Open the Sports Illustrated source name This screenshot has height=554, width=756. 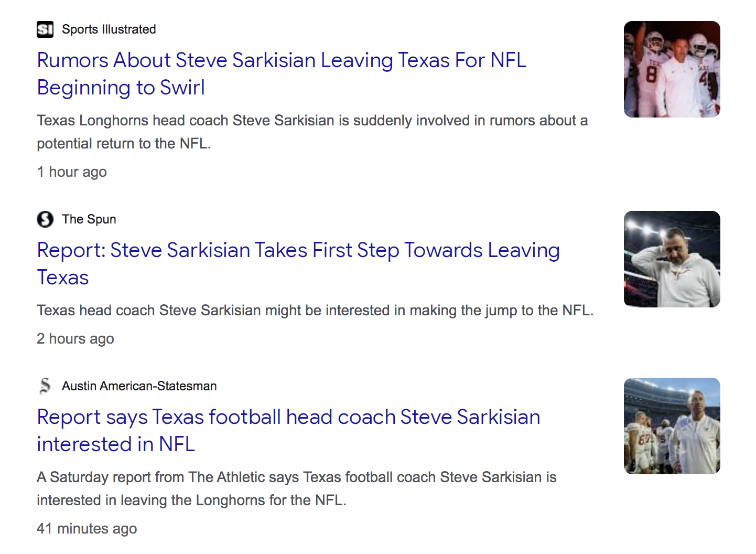109,29
